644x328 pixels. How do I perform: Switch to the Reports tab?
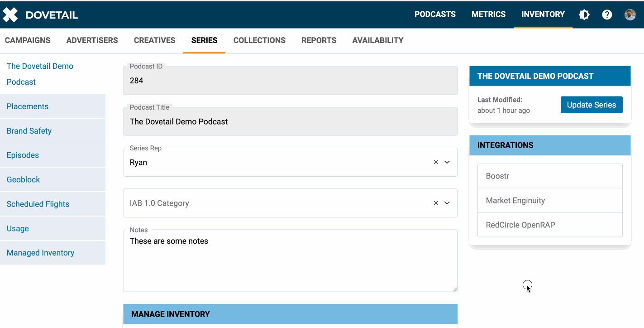click(319, 40)
